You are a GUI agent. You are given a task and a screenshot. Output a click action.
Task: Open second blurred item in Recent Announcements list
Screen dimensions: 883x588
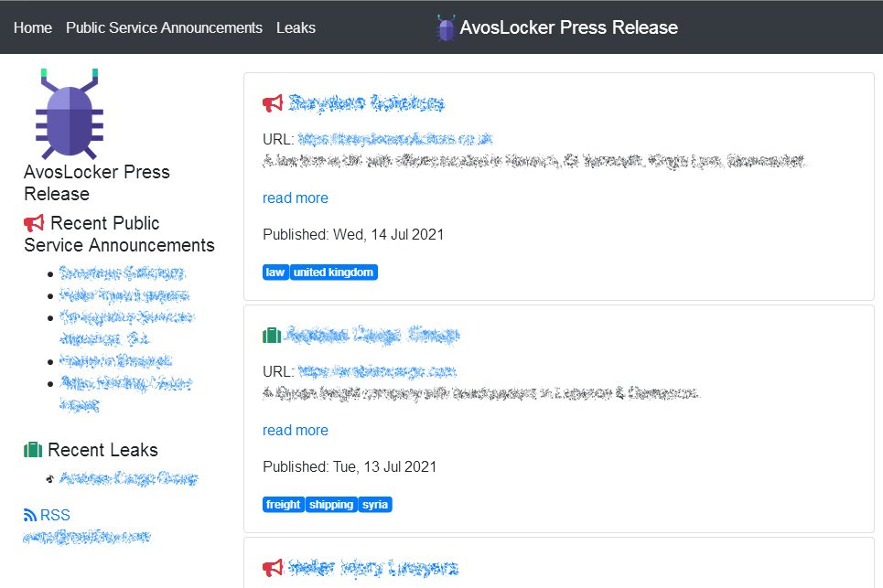coord(124,295)
